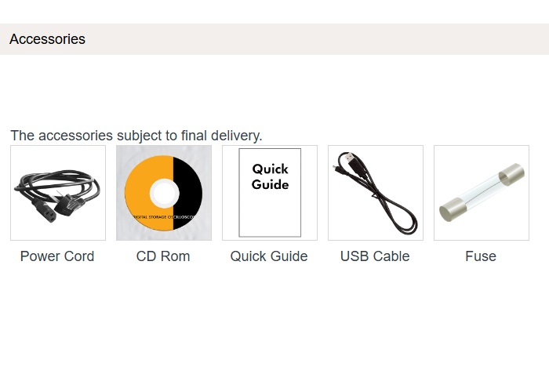This screenshot has height=392, width=549.
Task: Click the bold "Quick Guide" title on booklet
Action: tap(270, 176)
